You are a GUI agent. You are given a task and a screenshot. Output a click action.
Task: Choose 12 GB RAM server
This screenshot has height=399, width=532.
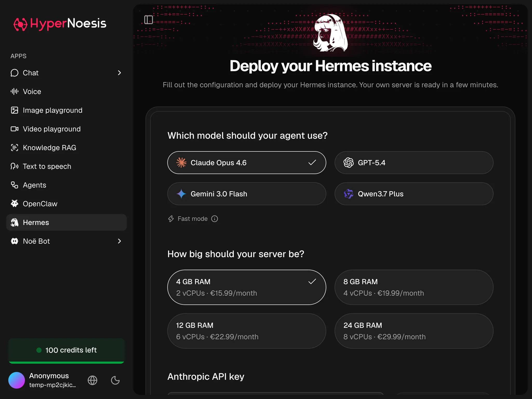[x=247, y=331]
